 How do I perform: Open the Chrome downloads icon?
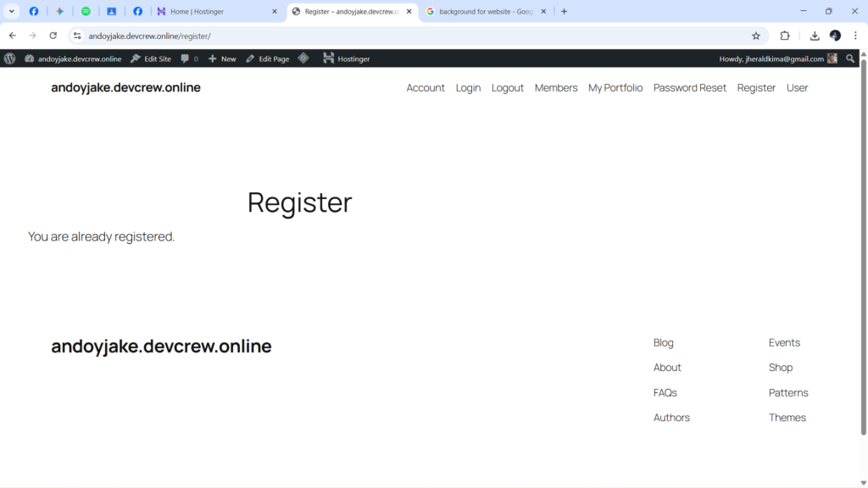point(815,36)
